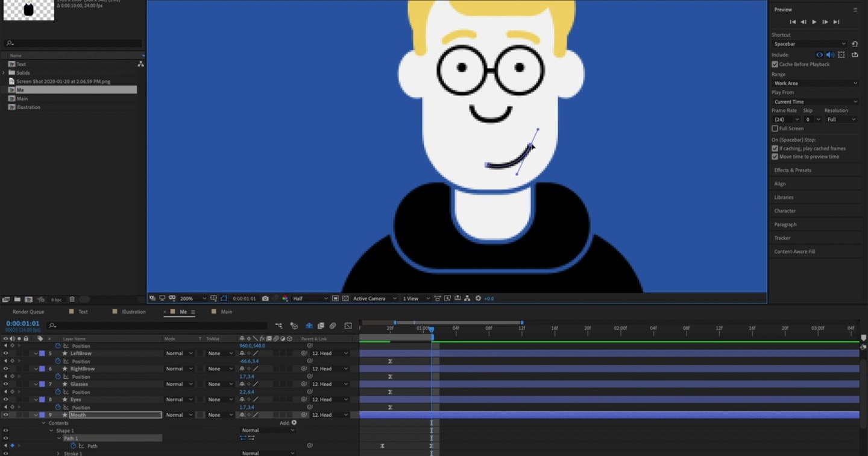Viewport: 868px width, 456px height.
Task: Open the Graph Editor in the timeline
Action: pyautogui.click(x=348, y=325)
